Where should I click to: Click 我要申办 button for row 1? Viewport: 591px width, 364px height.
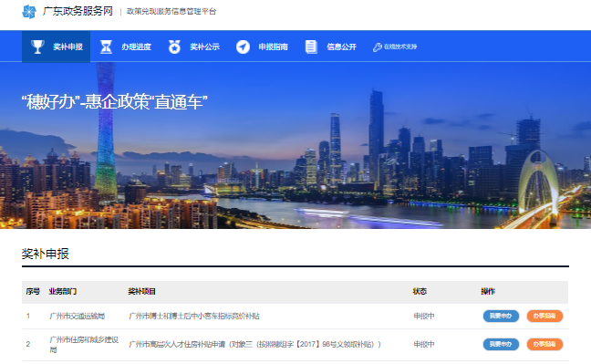(501, 316)
